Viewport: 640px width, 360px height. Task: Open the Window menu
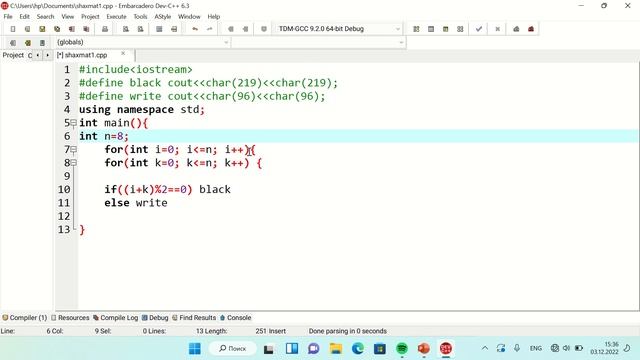point(189,17)
